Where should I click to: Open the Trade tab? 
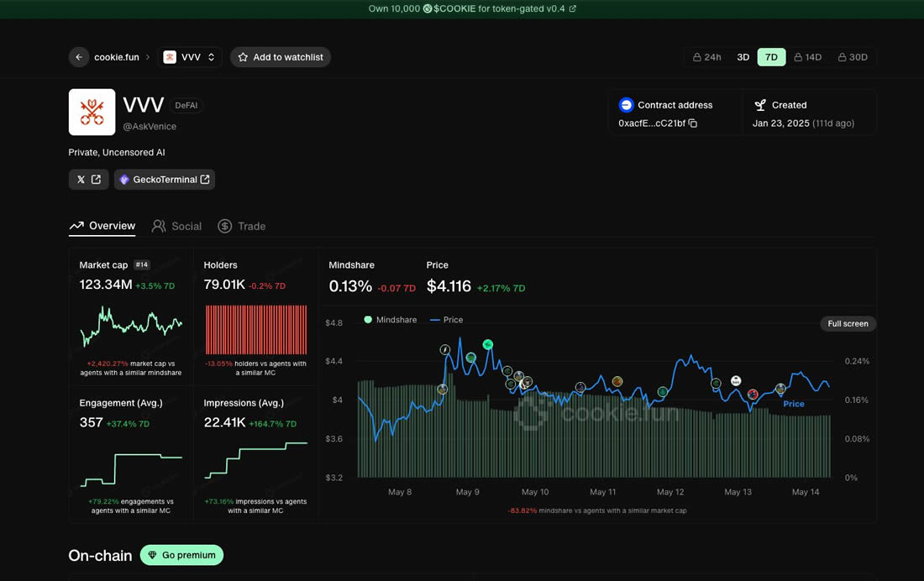(242, 227)
